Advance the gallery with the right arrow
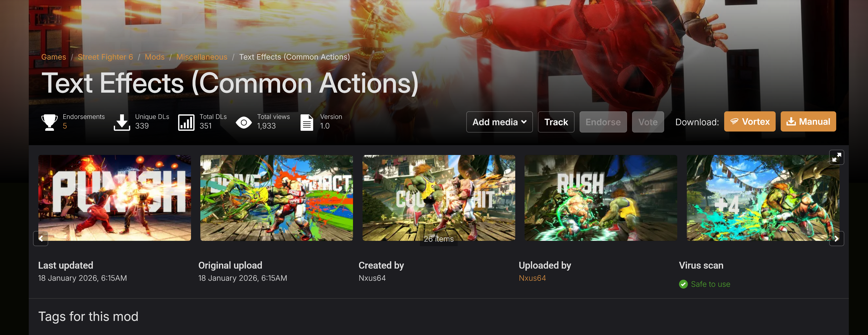Viewport: 868px width, 335px height. tap(836, 239)
